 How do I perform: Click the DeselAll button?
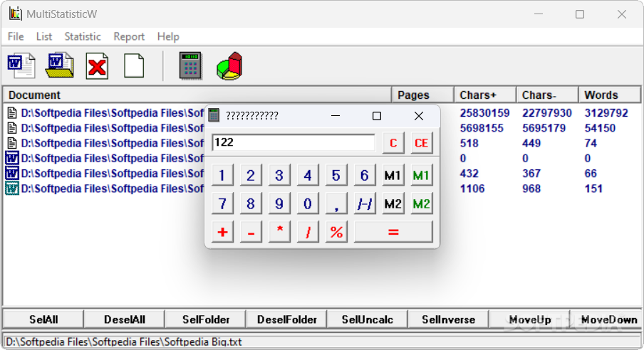coord(125,319)
